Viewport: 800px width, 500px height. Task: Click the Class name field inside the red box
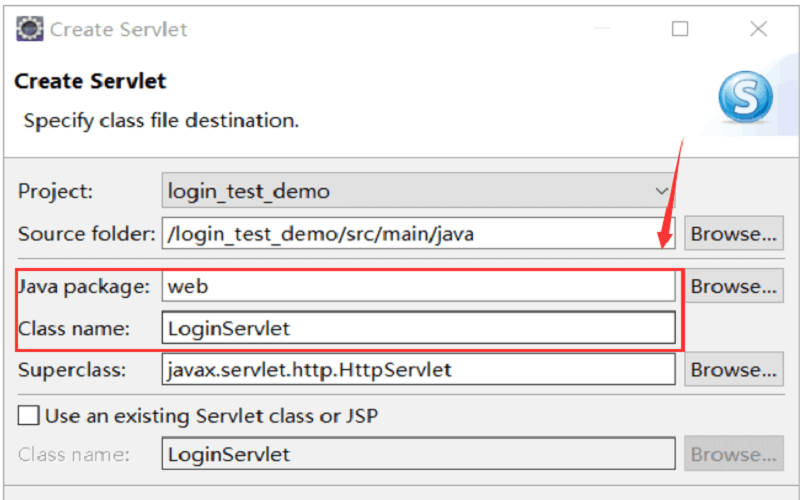coord(418,327)
